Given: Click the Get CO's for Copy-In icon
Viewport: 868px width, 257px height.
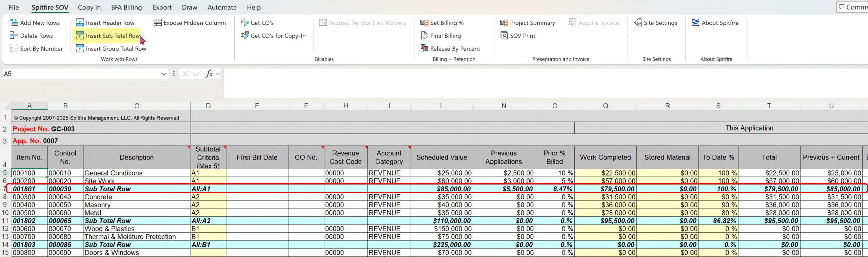Looking at the screenshot, I should [244, 36].
